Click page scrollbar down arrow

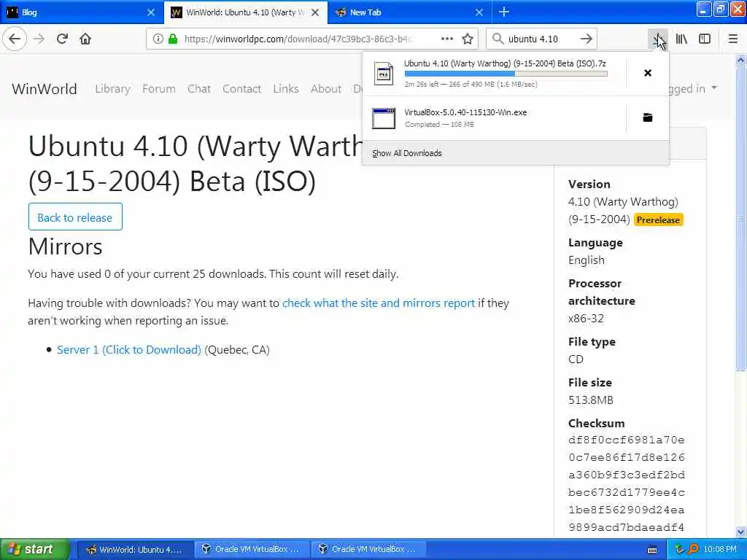(x=741, y=532)
